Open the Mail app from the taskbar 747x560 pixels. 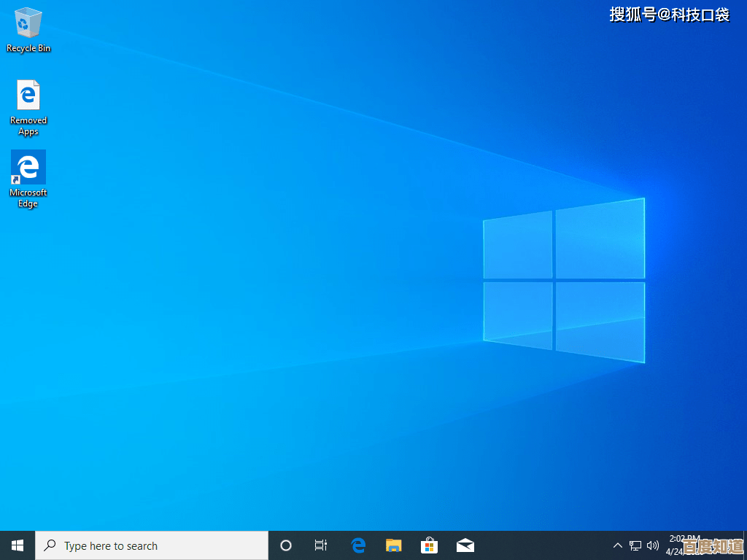point(465,545)
